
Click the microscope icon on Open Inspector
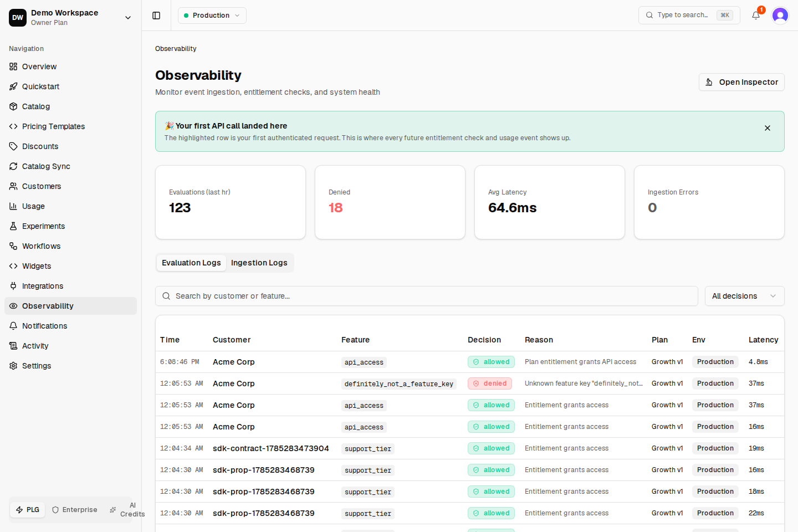(709, 82)
